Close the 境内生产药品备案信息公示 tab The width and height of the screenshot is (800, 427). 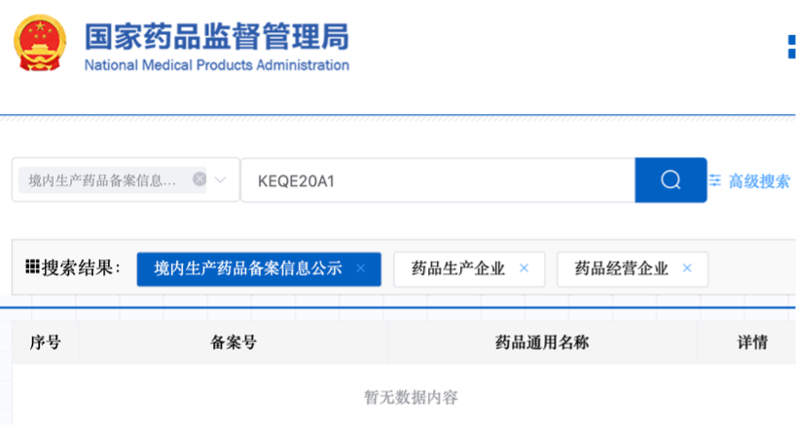click(361, 268)
